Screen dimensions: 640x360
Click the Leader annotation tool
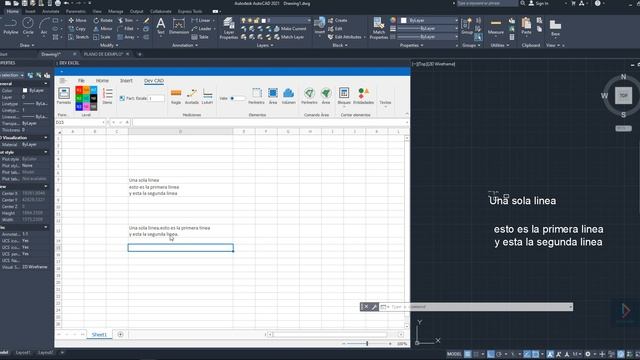click(202, 29)
